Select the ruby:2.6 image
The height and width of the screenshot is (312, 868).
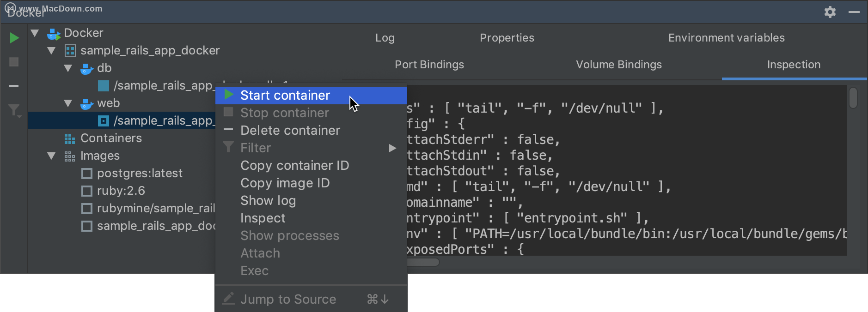click(121, 191)
